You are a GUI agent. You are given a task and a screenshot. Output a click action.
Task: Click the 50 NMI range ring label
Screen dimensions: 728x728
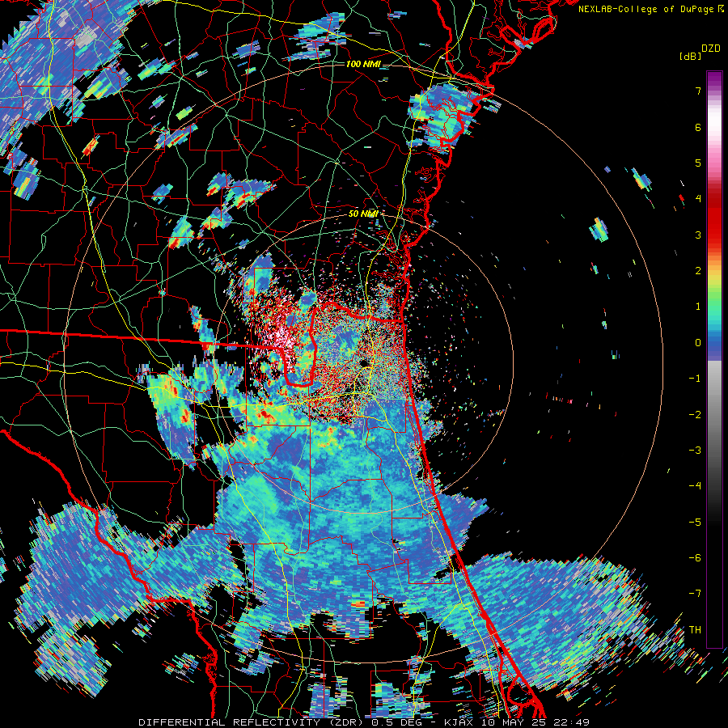click(363, 214)
